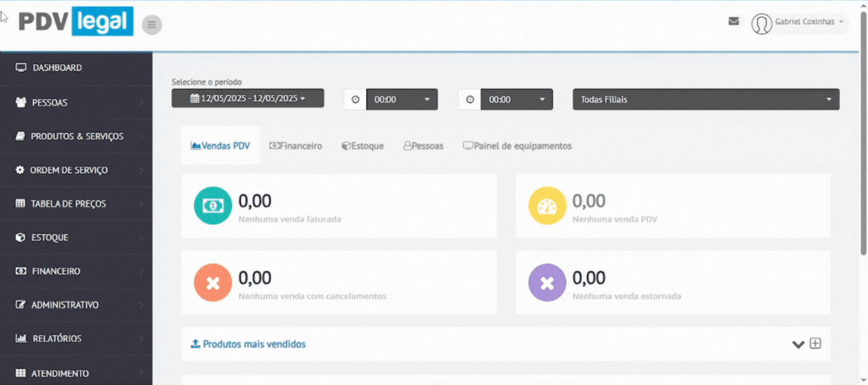Open the first 00:00 time dropdown
The image size is (868, 385).
[402, 99]
